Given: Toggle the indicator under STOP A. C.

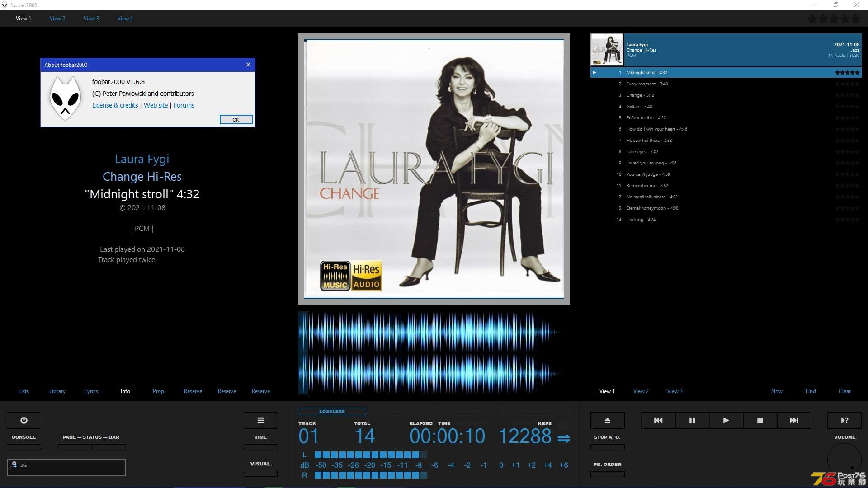Looking at the screenshot, I should 608,447.
